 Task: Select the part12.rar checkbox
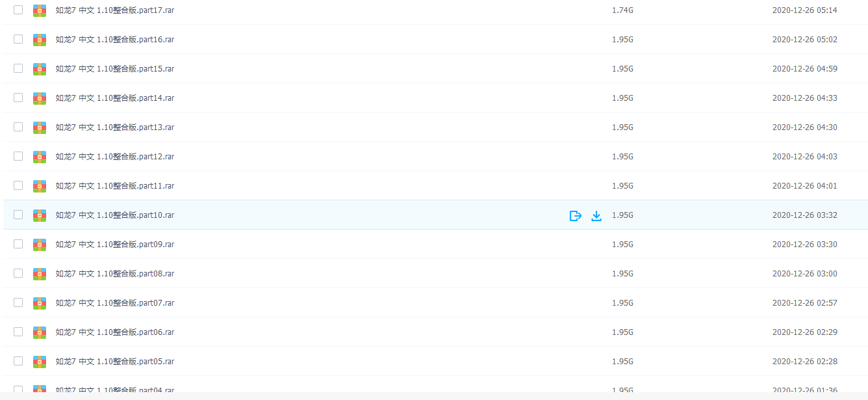(18, 156)
